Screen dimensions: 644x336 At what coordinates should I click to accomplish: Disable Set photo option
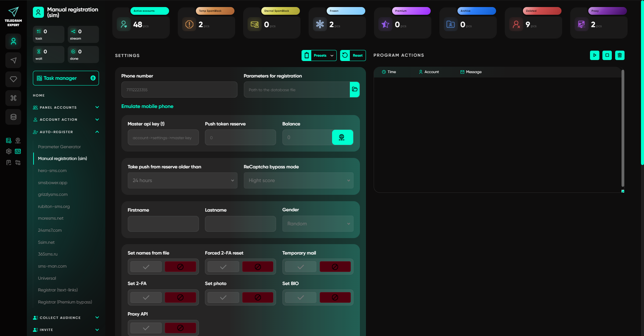[x=258, y=297]
